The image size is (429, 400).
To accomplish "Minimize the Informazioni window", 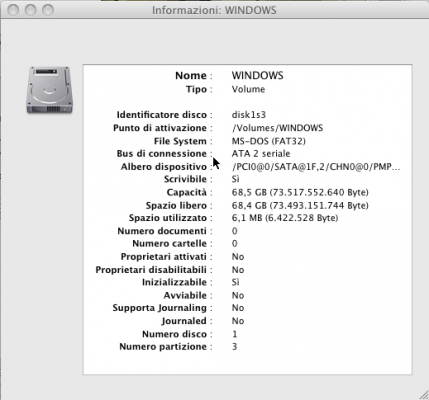I will (31, 10).
